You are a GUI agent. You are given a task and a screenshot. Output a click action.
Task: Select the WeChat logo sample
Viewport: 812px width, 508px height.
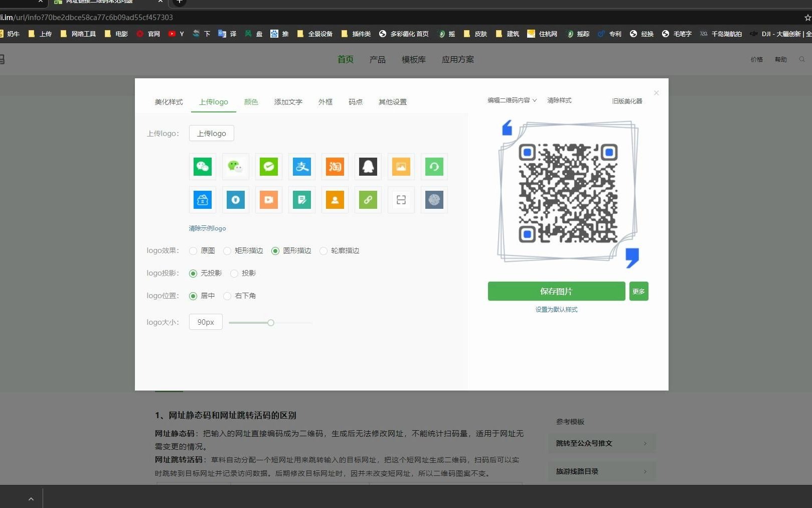[x=202, y=166]
